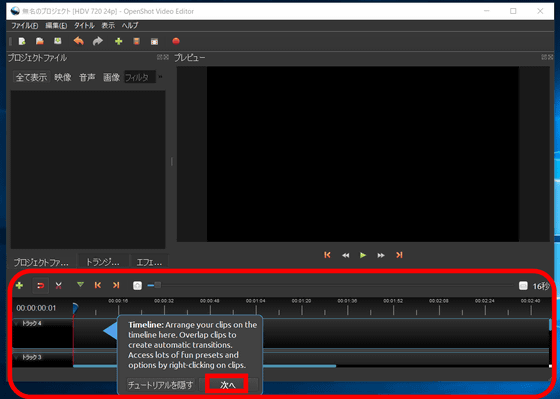Click the チュートリアルを隠す button
560x399 pixels.
click(160, 385)
